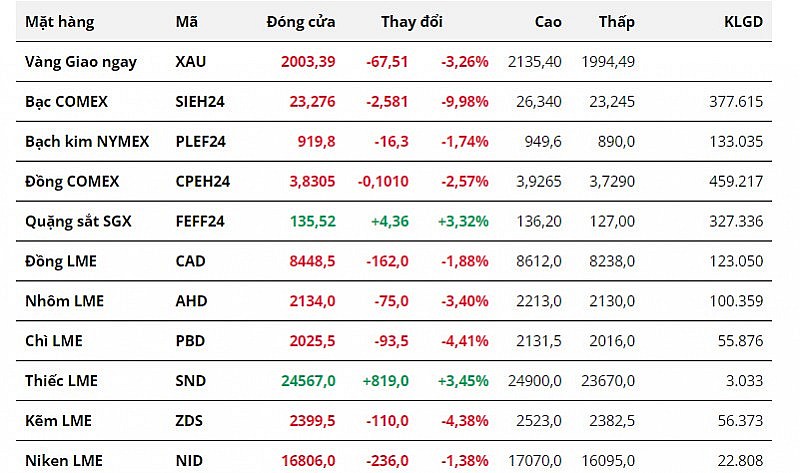
Task: Select the PBD code for Chì LME
Action: [189, 341]
